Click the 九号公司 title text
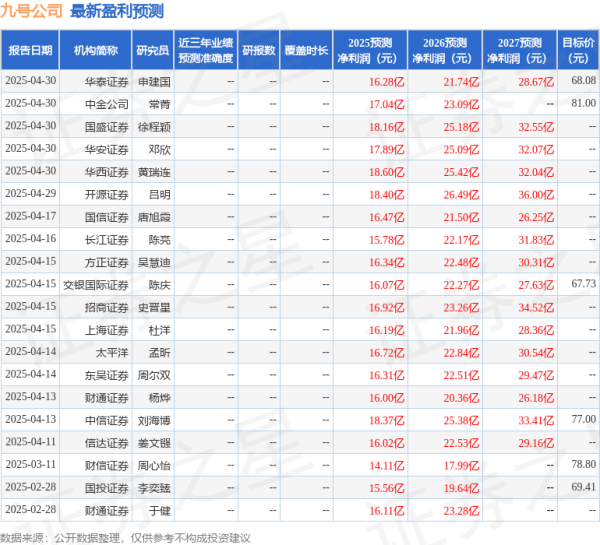The height and width of the screenshot is (545, 600). point(31,11)
